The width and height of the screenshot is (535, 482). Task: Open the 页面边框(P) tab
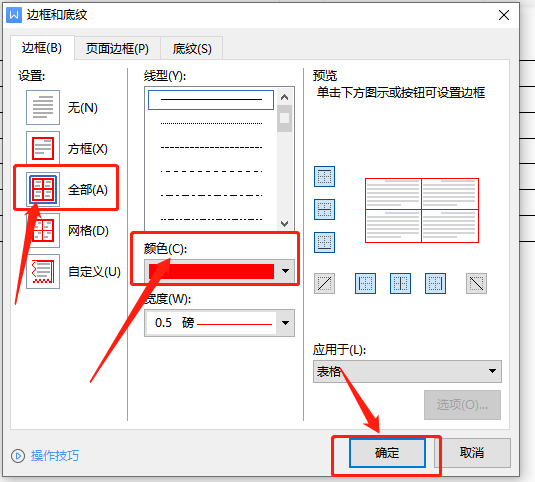pos(117,48)
